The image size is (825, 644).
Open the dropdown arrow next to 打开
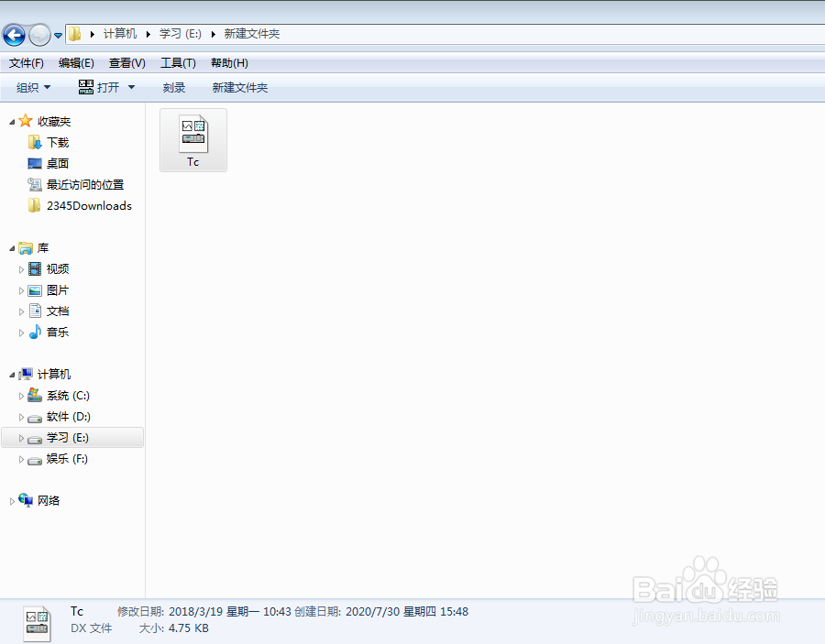[131, 87]
